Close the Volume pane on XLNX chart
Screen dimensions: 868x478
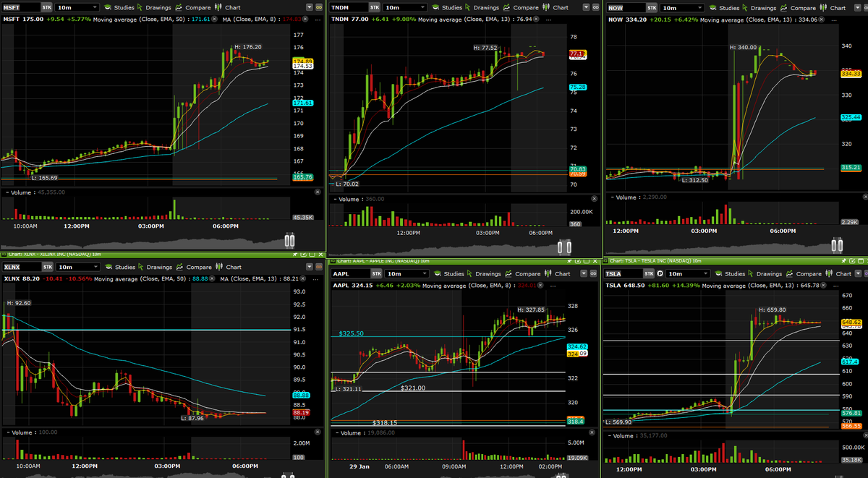[318, 432]
